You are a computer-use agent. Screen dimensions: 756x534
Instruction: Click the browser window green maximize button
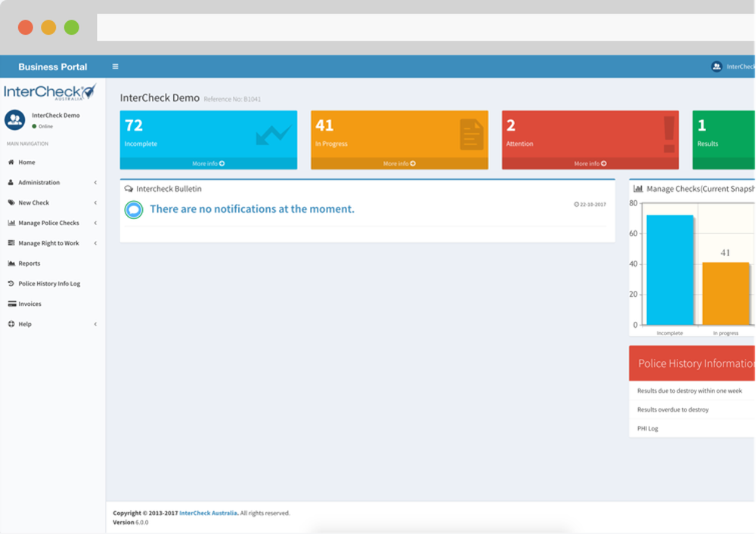(x=72, y=27)
